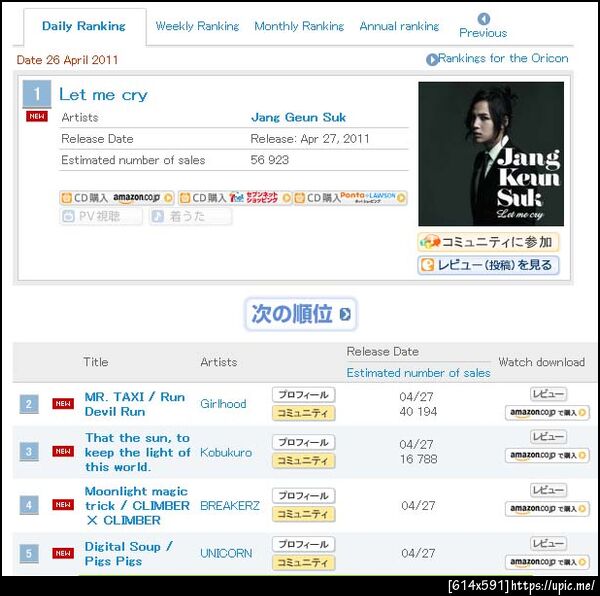600x596 pixels.
Task: Open Digital Soup / Pigs Pigs title
Action: 129,554
